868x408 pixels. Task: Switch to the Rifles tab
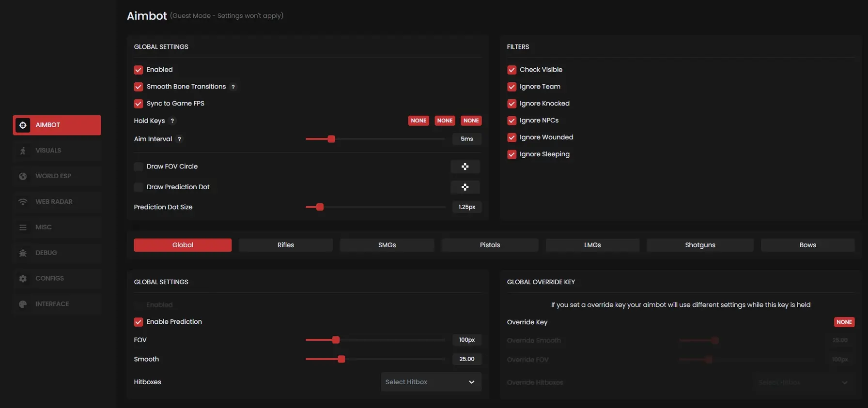(285, 245)
